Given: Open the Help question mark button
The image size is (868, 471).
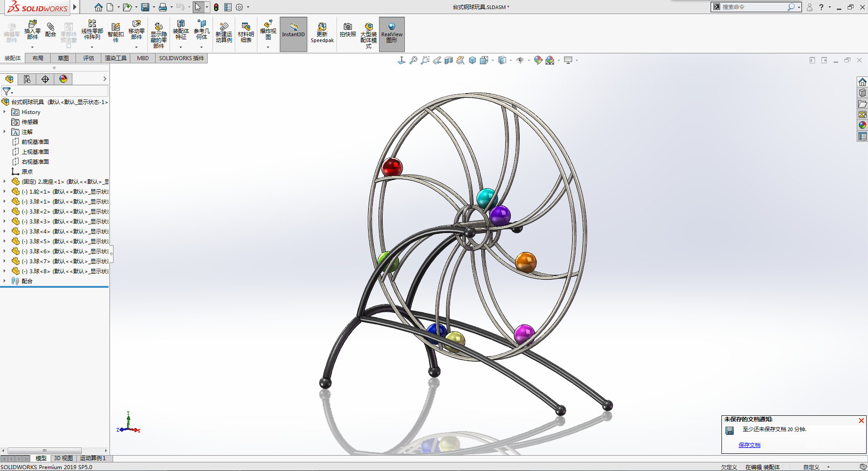Looking at the screenshot, I should pyautogui.click(x=821, y=7).
